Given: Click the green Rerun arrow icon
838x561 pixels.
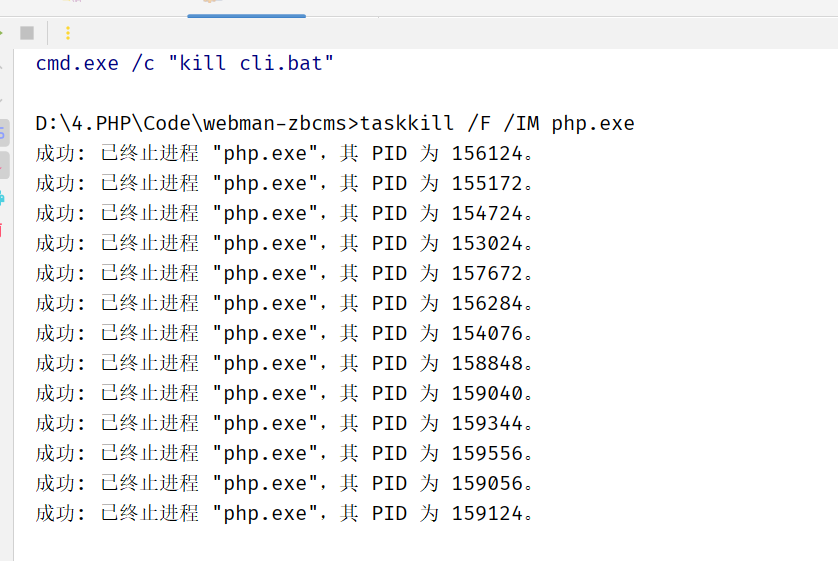Looking at the screenshot, I should [2, 33].
